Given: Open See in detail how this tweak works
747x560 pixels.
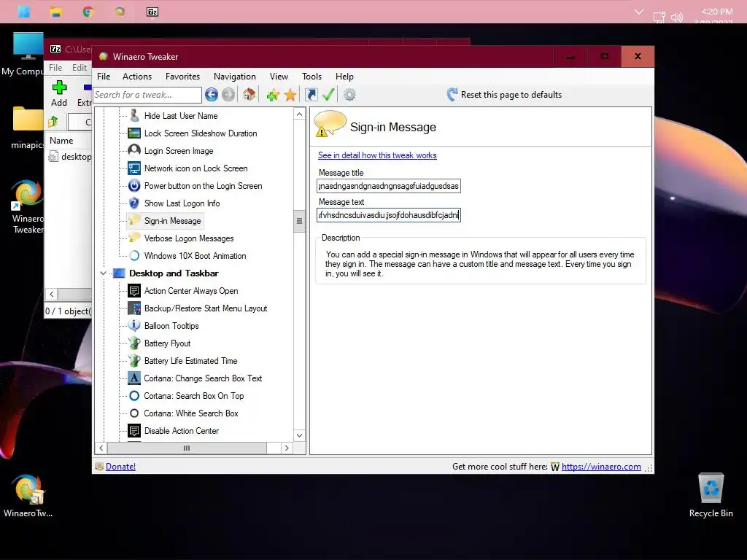Looking at the screenshot, I should pos(377,155).
